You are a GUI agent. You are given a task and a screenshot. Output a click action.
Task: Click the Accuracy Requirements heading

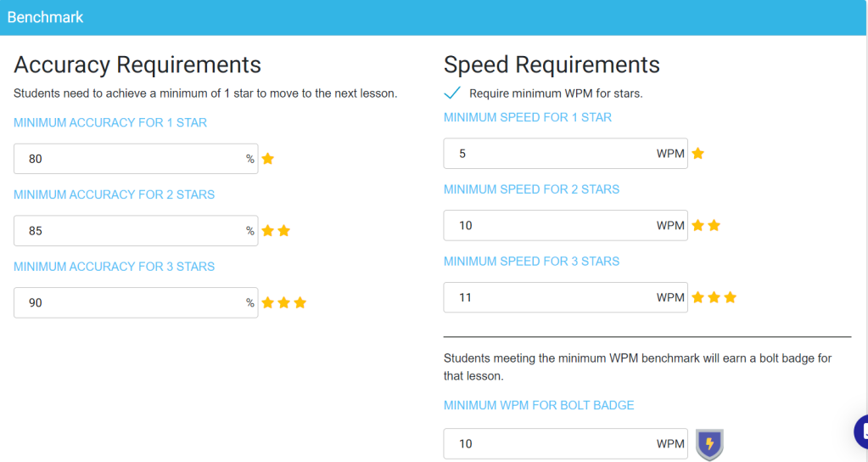137,65
